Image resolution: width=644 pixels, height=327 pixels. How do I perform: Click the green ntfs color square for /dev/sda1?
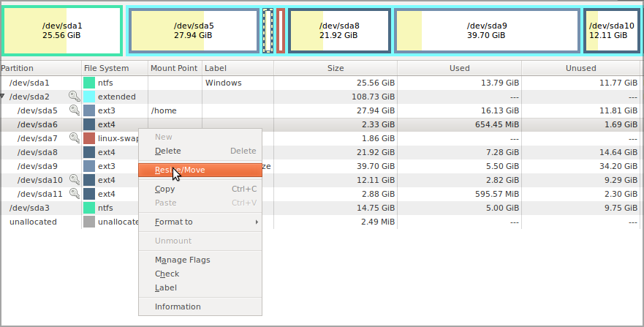[89, 83]
